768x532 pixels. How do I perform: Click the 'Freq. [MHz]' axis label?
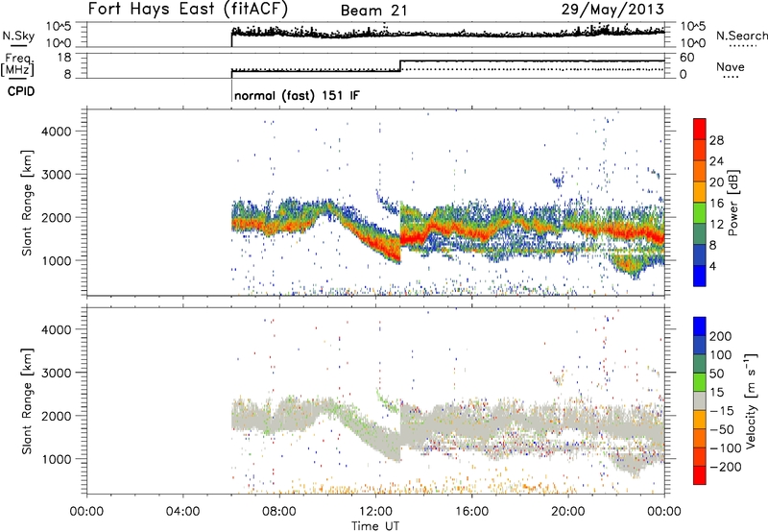17,65
